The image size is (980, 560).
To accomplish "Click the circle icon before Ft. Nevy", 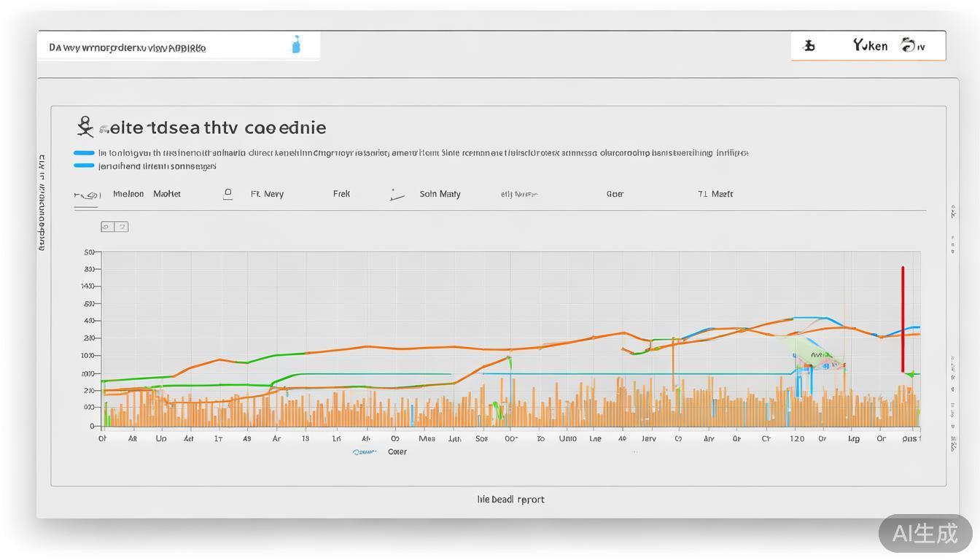I will point(227,194).
